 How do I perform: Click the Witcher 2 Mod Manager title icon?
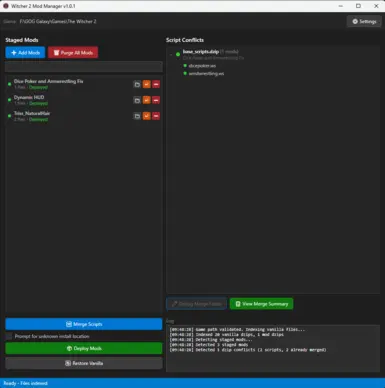tap(6, 6)
